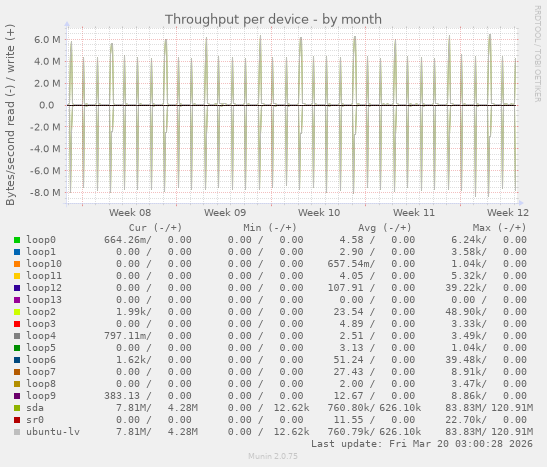The image size is (547, 467).
Task: Select the loop5 legend label
Action: click(x=41, y=348)
